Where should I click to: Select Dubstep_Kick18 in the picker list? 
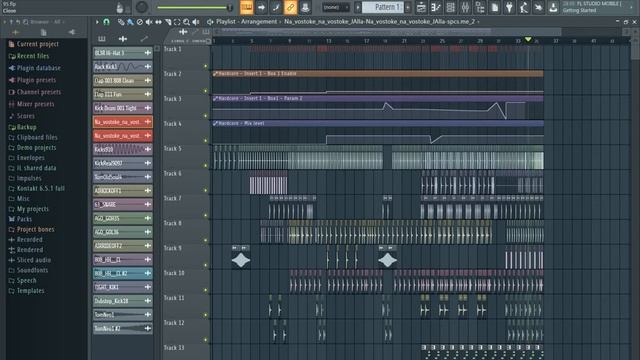point(122,301)
